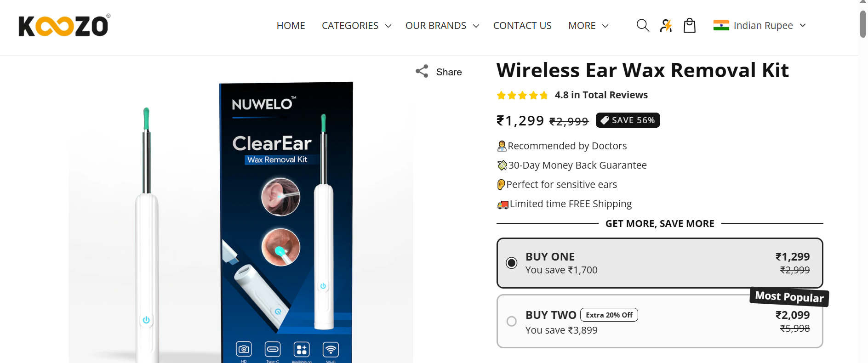The height and width of the screenshot is (363, 868).
Task: Click the five-star rating icons
Action: click(x=522, y=95)
